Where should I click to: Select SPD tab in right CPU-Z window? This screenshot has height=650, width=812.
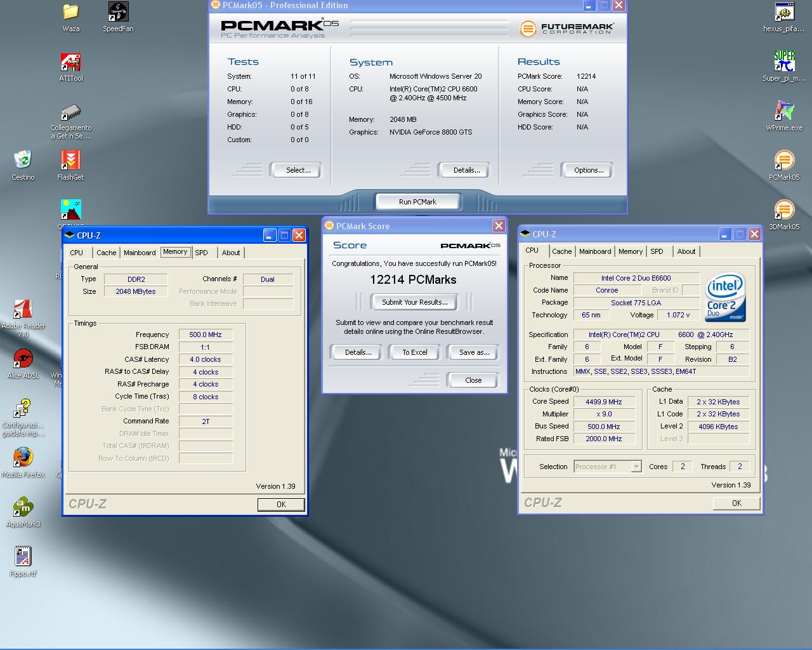pos(657,251)
